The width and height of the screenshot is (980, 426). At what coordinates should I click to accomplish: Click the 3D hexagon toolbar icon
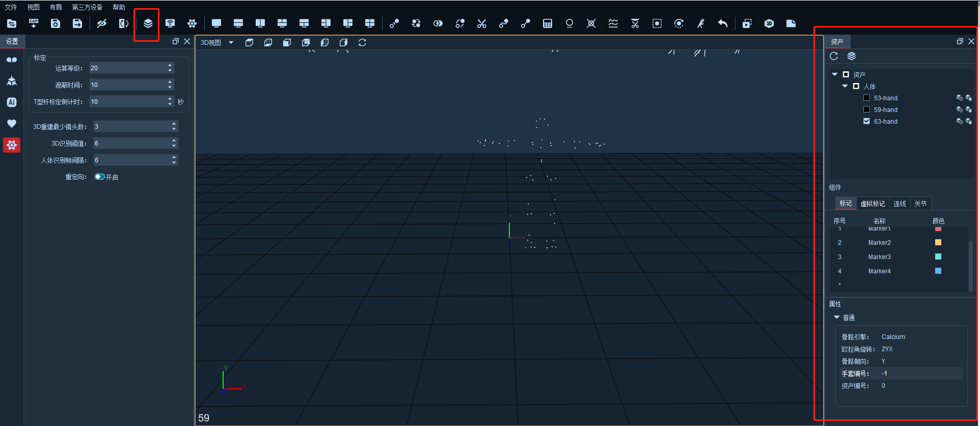pyautogui.click(x=769, y=23)
